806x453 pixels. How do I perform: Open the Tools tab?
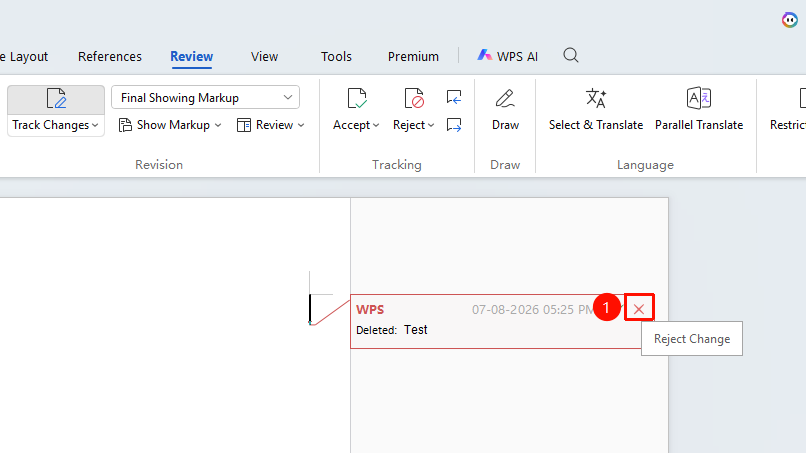point(336,57)
